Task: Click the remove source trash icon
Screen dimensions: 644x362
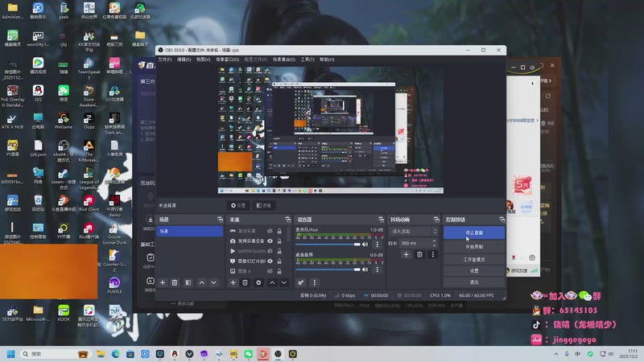Action: (245, 282)
